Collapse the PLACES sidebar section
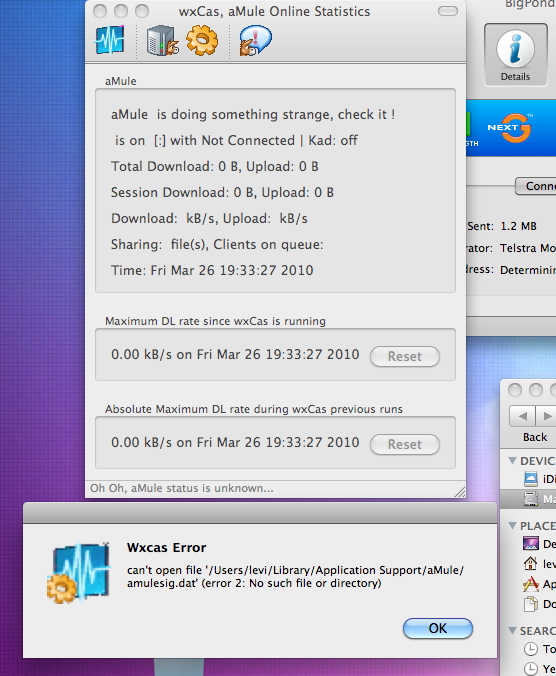Screen dimensions: 556x676 point(512,526)
